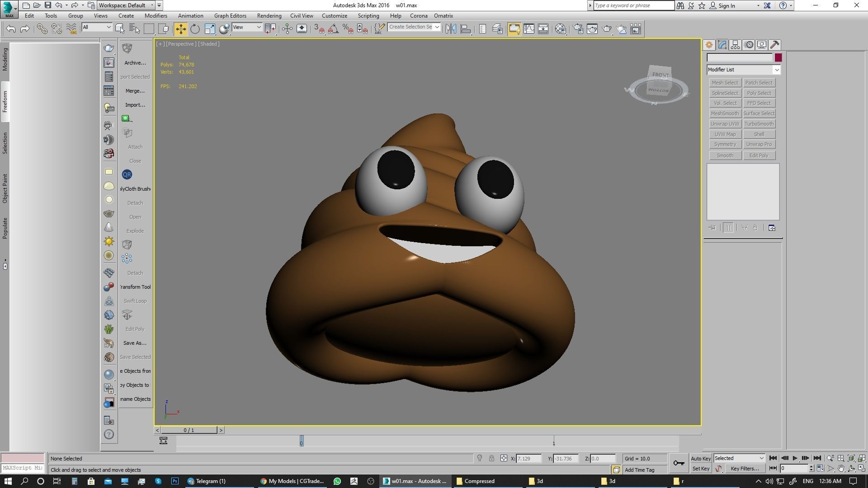Image resolution: width=868 pixels, height=488 pixels.
Task: Toggle Percent Snap
Action: point(348,29)
